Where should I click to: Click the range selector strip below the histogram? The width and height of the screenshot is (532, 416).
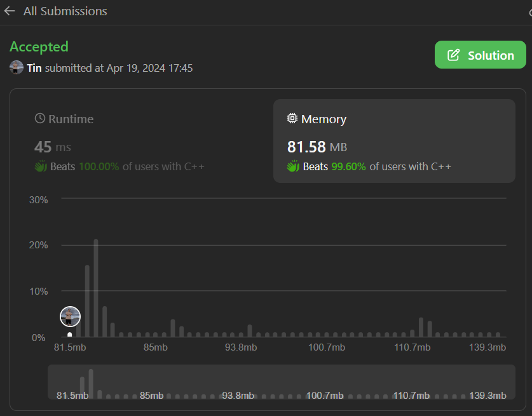click(281, 382)
